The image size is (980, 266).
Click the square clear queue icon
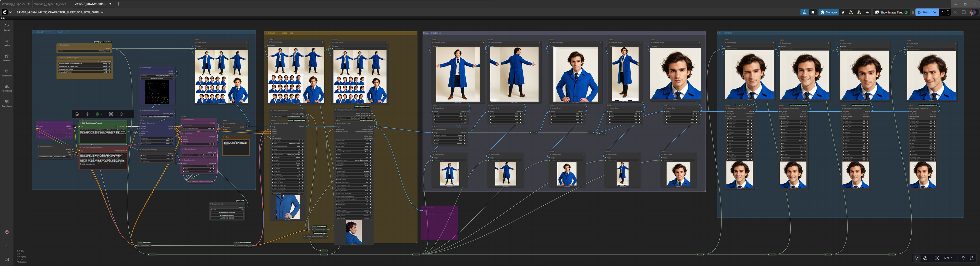[x=964, y=12]
